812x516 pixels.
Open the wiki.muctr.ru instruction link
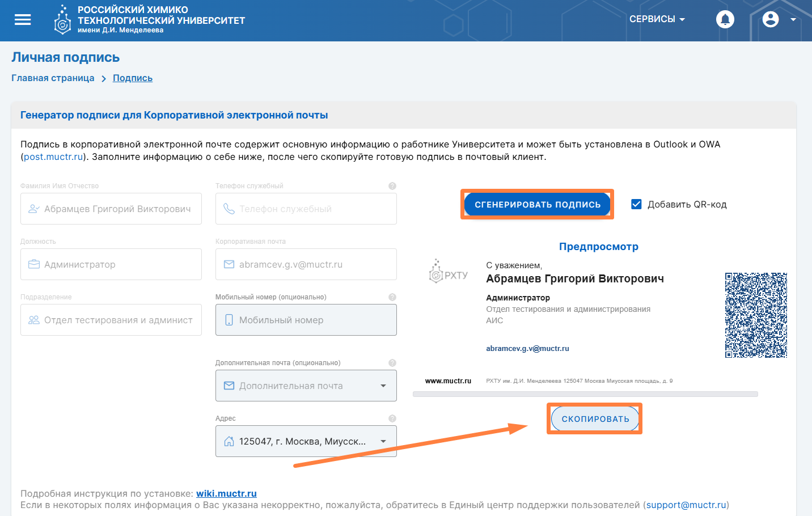pyautogui.click(x=226, y=493)
